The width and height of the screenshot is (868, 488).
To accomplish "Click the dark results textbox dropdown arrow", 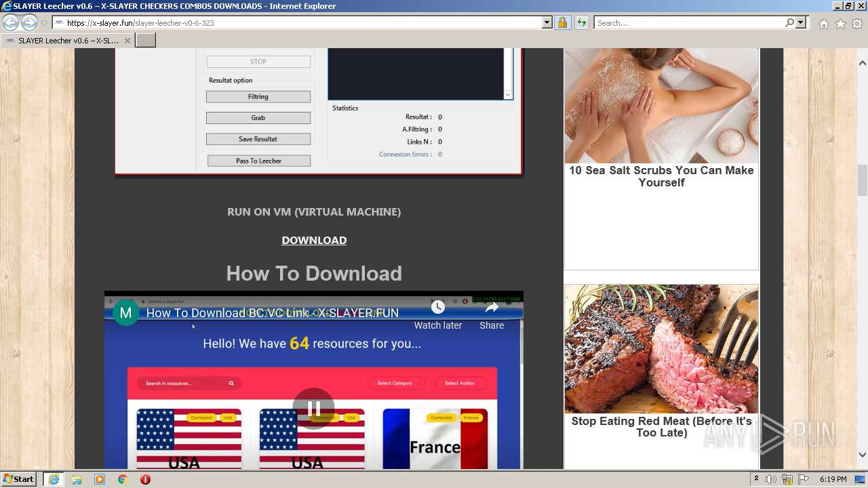I will click(x=507, y=95).
